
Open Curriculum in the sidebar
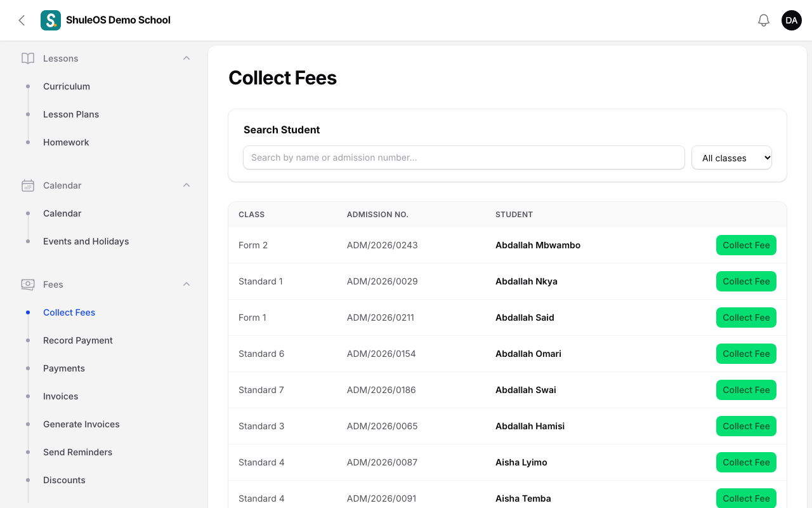pos(67,86)
